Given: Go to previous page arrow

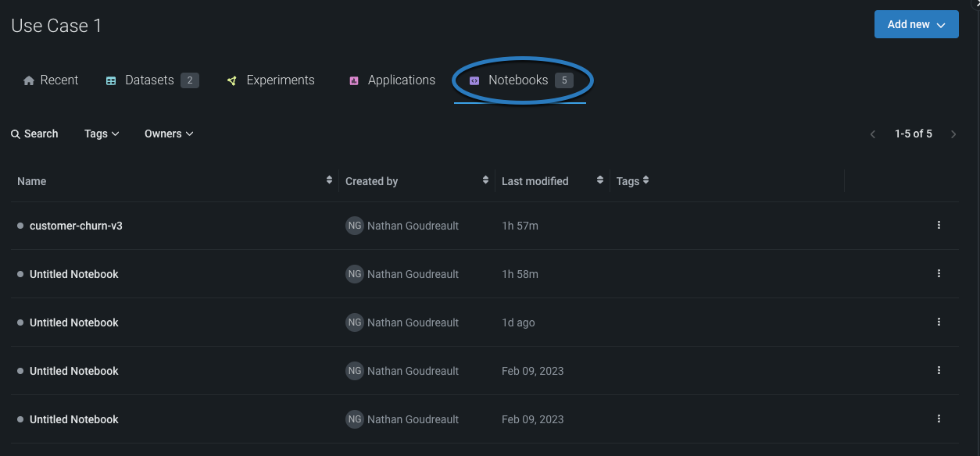Looking at the screenshot, I should coord(873,134).
